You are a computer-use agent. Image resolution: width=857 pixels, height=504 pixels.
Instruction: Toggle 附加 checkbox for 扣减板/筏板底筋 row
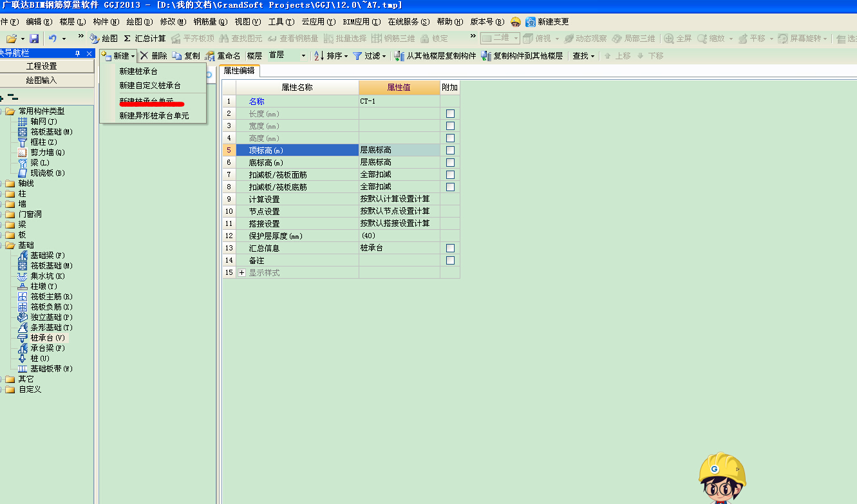coord(450,187)
